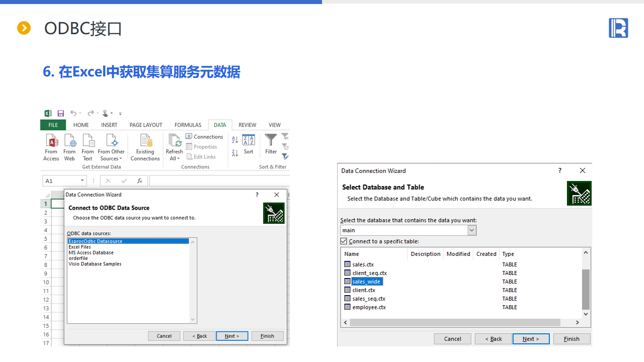Open the VIEW ribbon tab

click(x=275, y=125)
